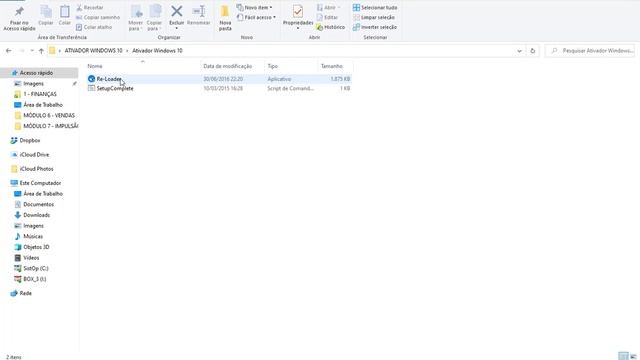Open Rede in the sidebar
Viewport: 640px width, 360px height.
point(25,293)
